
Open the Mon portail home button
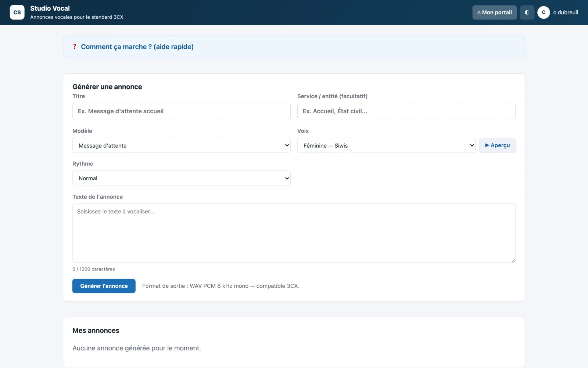click(x=495, y=13)
